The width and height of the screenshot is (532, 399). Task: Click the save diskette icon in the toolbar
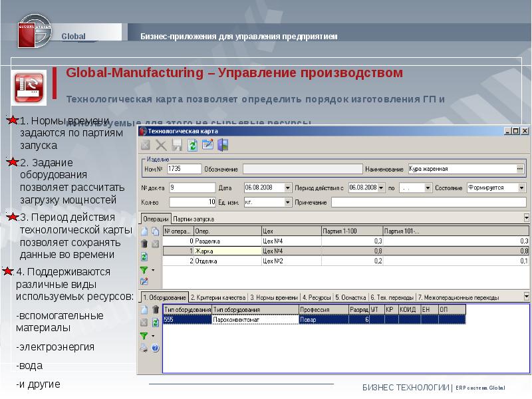pyautogui.click(x=177, y=146)
